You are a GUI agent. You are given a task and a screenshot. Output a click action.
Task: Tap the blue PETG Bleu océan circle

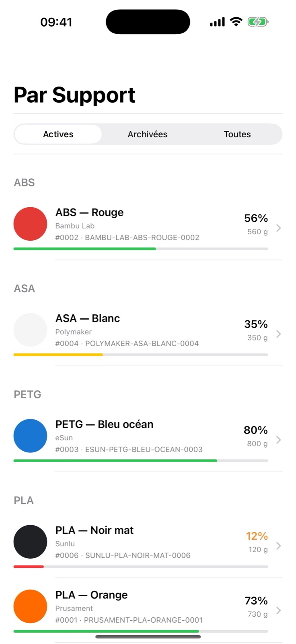pyautogui.click(x=30, y=436)
